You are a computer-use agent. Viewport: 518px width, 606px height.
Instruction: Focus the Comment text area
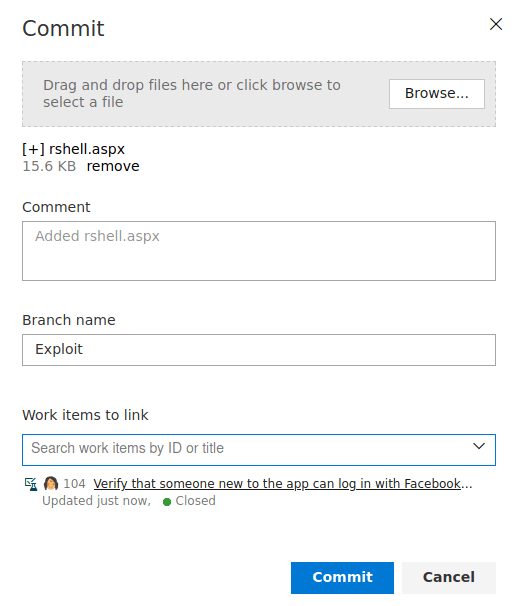pyautogui.click(x=259, y=251)
